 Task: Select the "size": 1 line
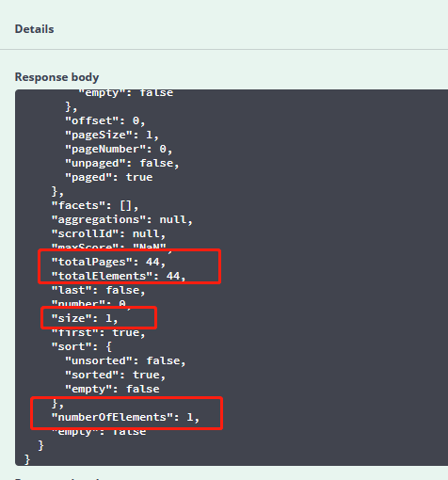click(x=85, y=318)
